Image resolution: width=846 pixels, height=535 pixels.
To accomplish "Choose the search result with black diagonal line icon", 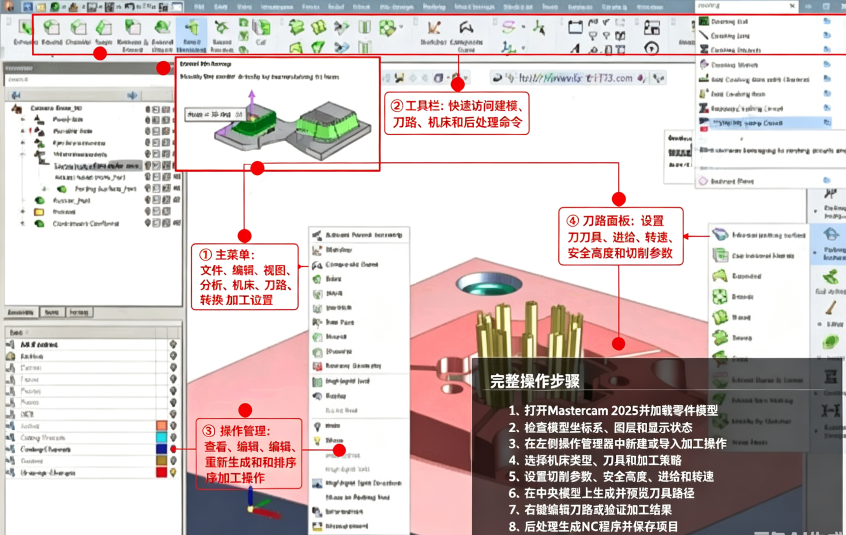I will [763, 36].
